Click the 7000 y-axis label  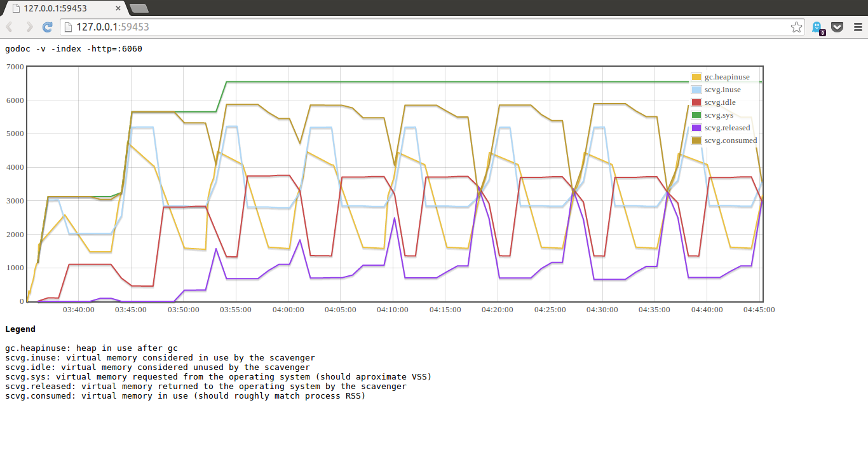[14, 67]
